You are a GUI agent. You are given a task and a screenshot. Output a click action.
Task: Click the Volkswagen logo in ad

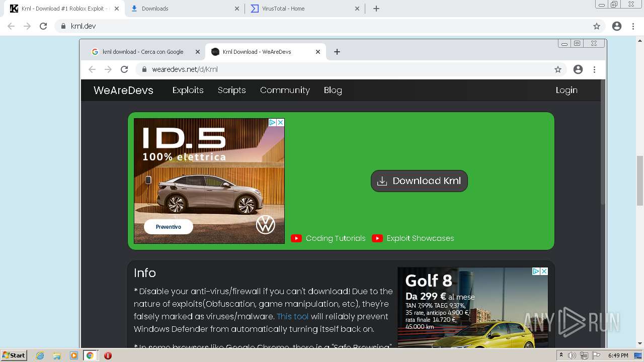tap(265, 225)
